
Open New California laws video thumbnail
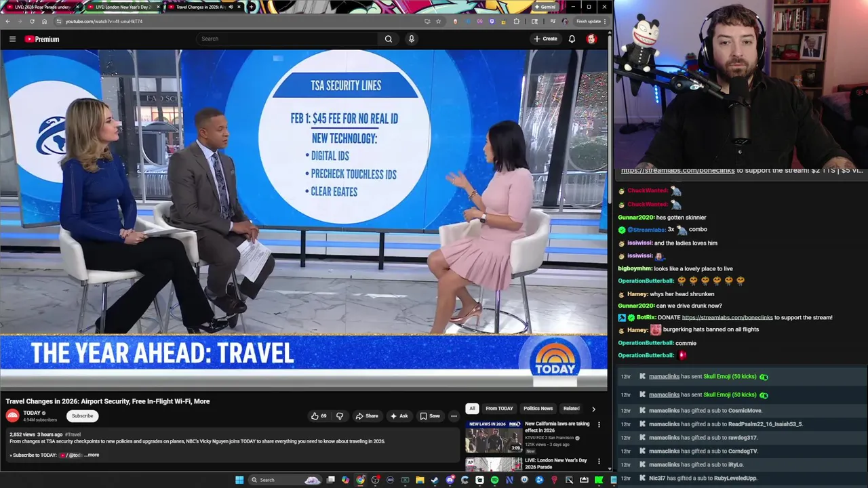click(494, 436)
